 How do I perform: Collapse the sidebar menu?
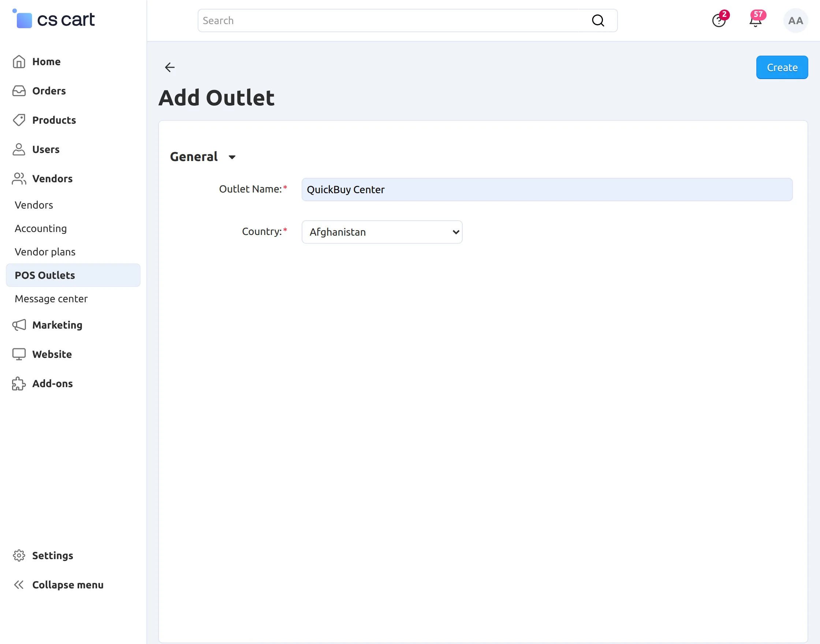(67, 585)
